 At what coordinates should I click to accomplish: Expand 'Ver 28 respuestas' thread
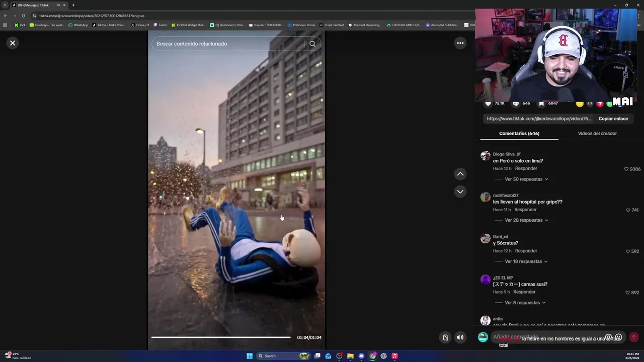(x=526, y=220)
